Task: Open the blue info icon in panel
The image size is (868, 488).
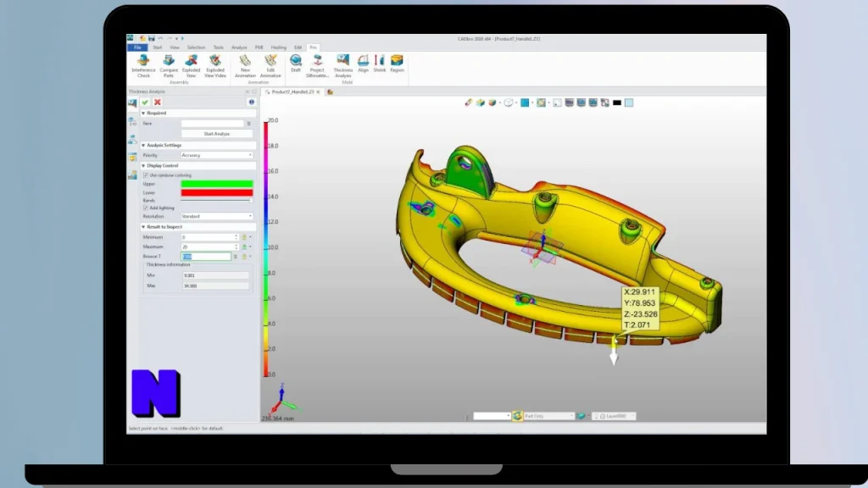Action: tap(251, 103)
